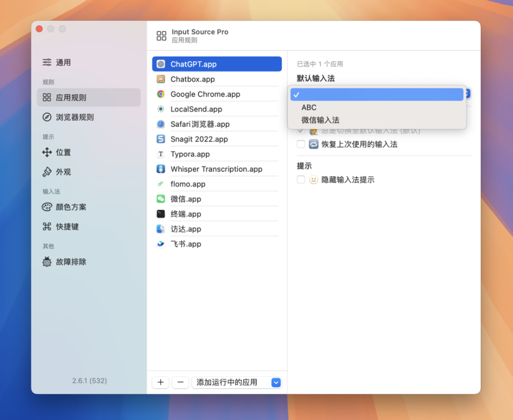Select the Snagit 2022.app row text
The height and width of the screenshot is (420, 513).
[x=199, y=139]
